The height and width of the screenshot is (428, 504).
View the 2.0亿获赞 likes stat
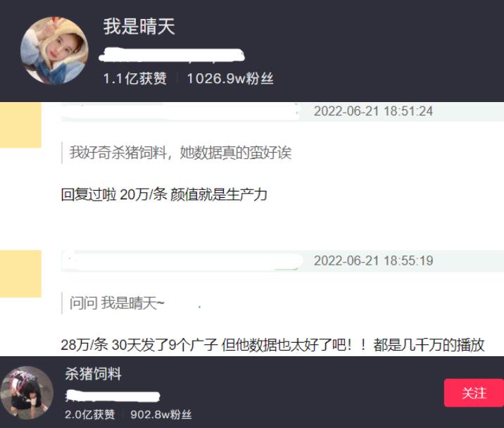89,415
